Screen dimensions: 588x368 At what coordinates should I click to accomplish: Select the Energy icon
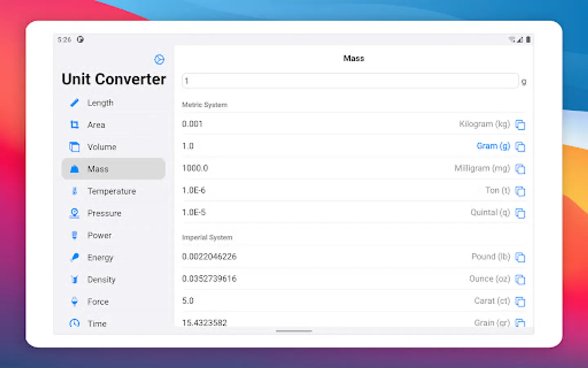(x=74, y=257)
